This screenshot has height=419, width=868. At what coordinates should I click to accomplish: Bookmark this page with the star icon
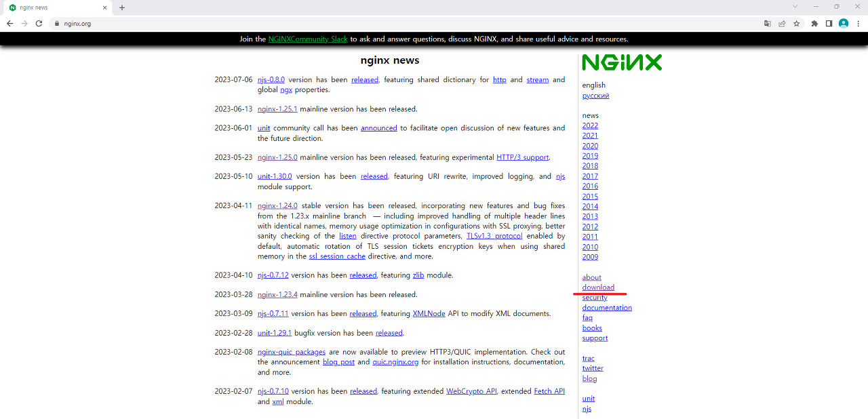tap(796, 22)
